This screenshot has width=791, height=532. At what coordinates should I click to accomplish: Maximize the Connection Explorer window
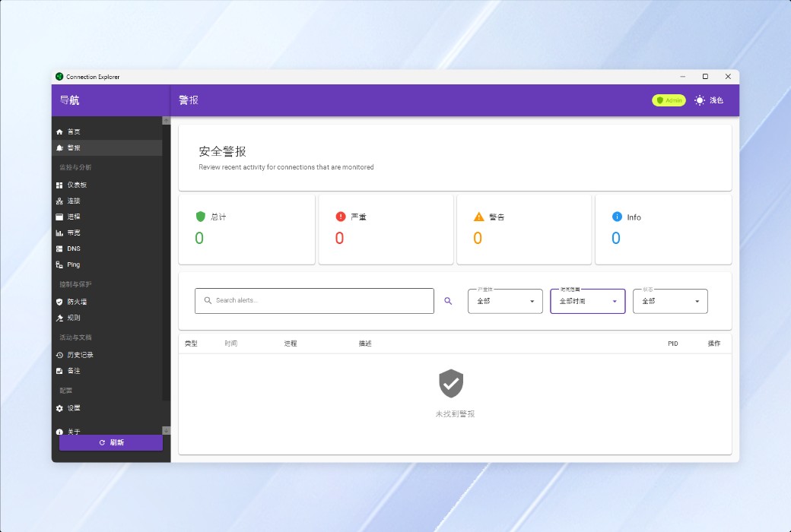click(x=705, y=77)
